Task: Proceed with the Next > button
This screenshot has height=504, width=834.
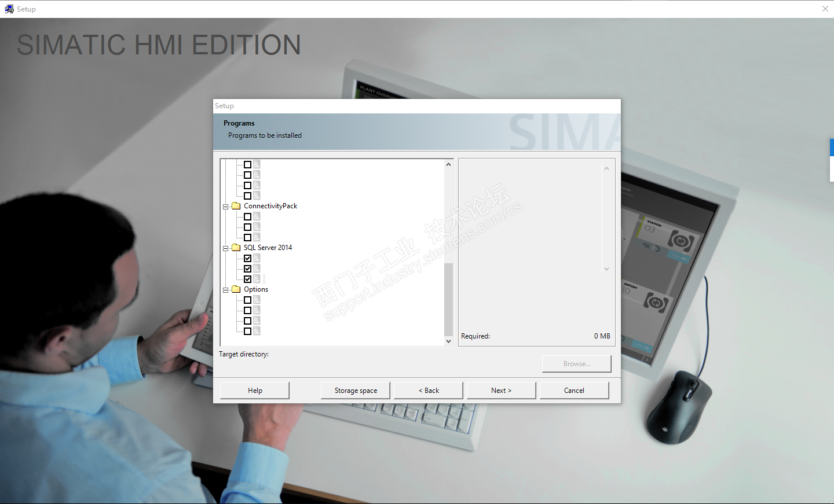Action: [x=502, y=391]
